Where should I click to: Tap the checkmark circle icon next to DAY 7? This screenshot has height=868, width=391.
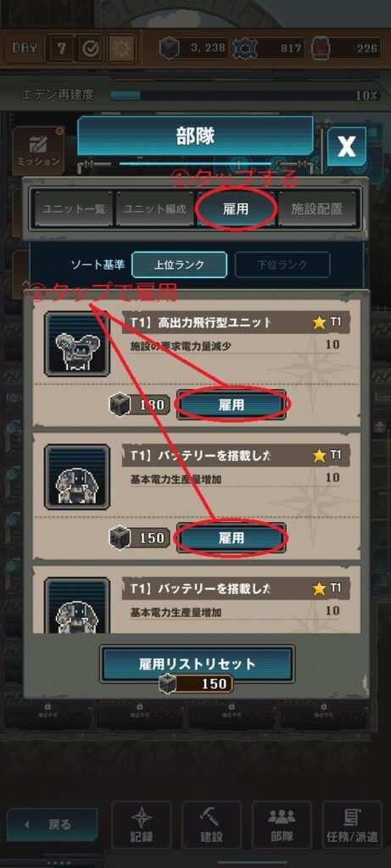click(x=90, y=48)
